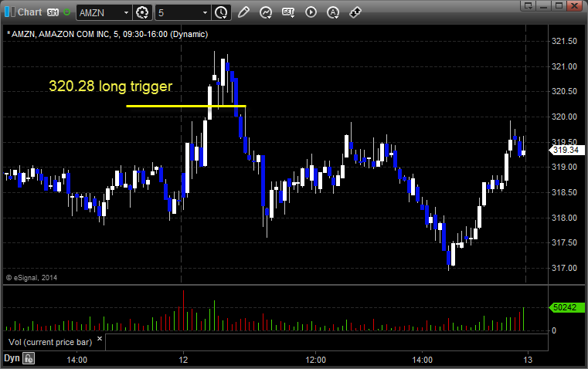This screenshot has width=588, height=369.
Task: Click the 321.50 price axis label
Action: [564, 41]
